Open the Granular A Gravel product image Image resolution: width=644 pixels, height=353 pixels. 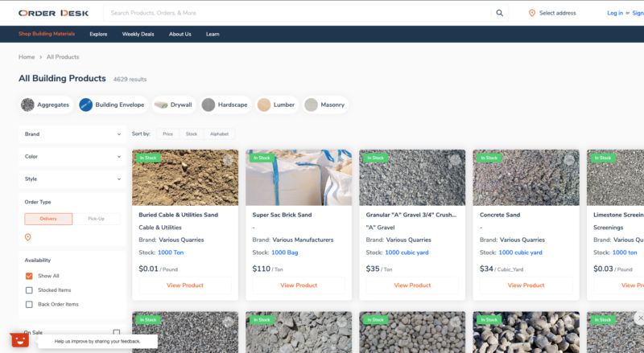[412, 178]
